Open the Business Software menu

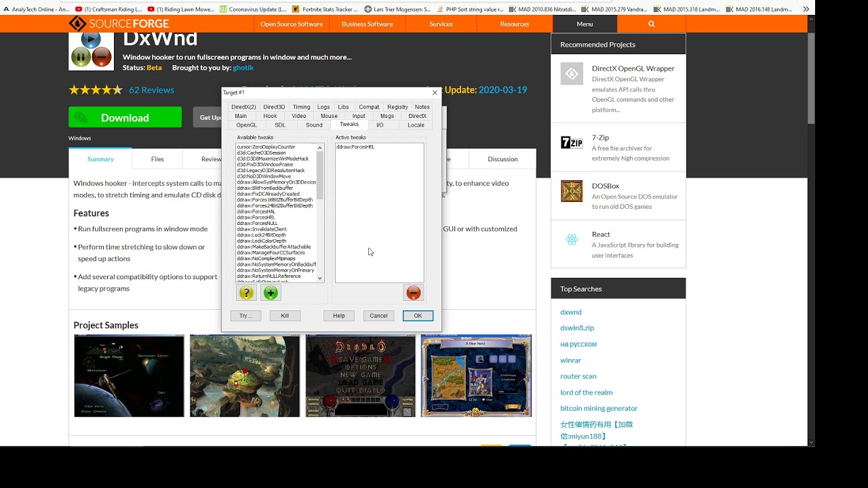pos(367,24)
